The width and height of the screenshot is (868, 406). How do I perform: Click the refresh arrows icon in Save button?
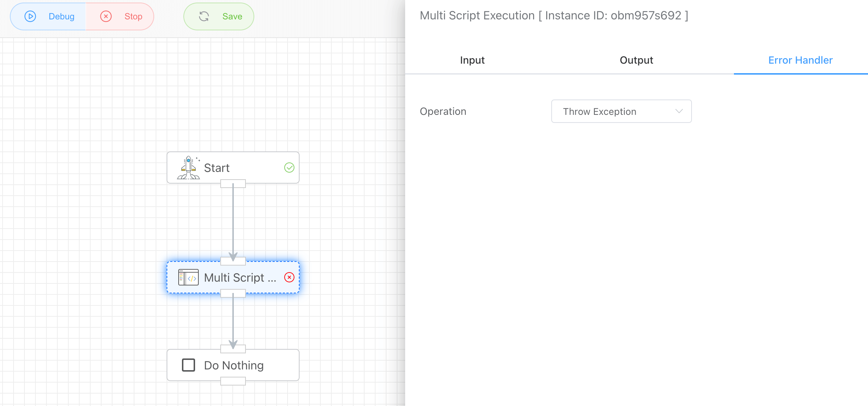pos(204,16)
